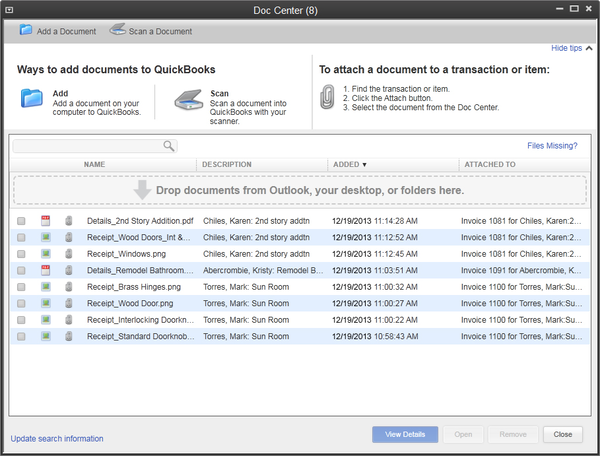The image size is (600, 456).
Task: Click the drop documents area
Action: pyautogui.click(x=300, y=190)
